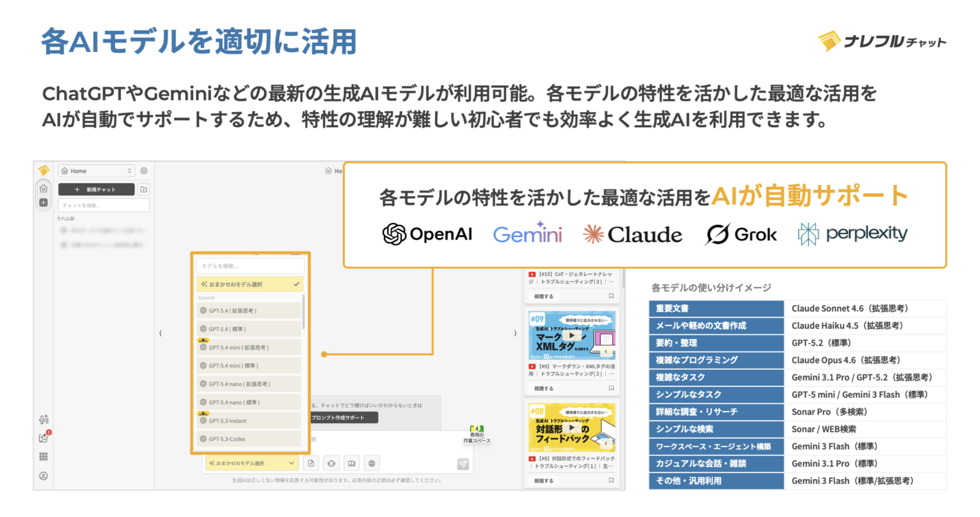This screenshot has height=517, width=980.
Task: Click the 重要文書 table row header
Action: 716,309
